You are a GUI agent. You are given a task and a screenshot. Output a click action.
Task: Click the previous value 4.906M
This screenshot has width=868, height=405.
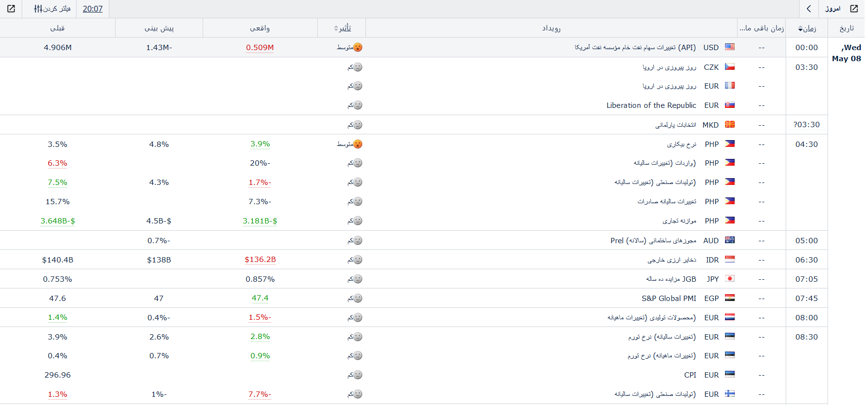58,47
